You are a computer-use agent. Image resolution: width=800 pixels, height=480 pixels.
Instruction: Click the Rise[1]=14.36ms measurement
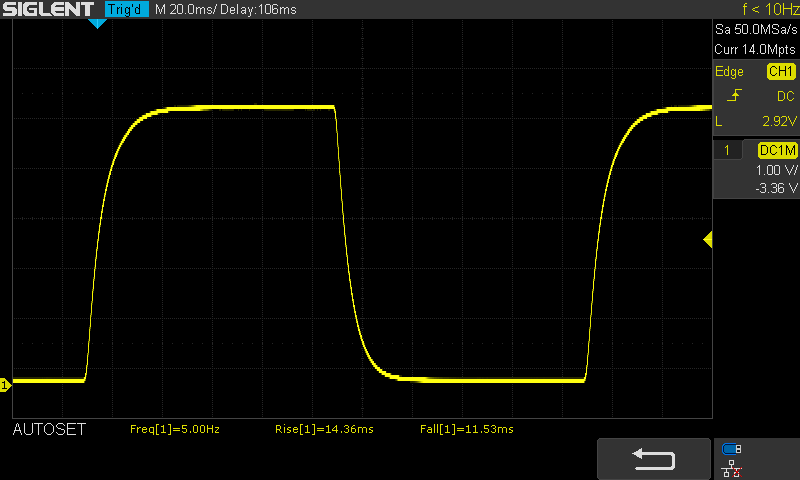point(324,429)
